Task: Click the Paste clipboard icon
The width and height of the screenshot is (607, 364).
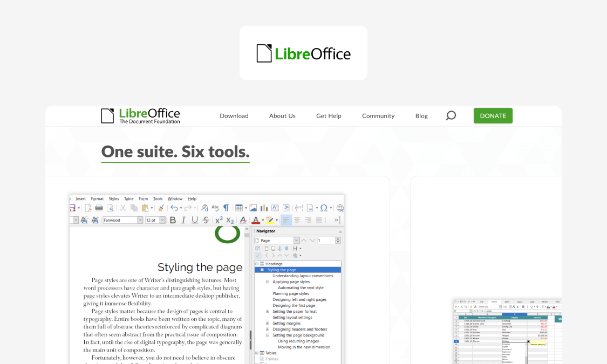Action: pos(145,208)
